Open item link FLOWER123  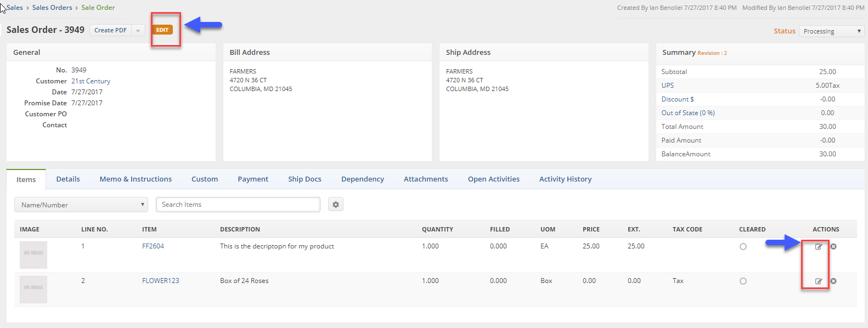pos(160,281)
